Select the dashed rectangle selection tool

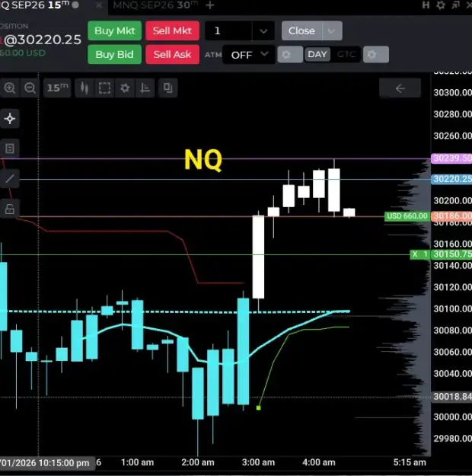(104, 88)
